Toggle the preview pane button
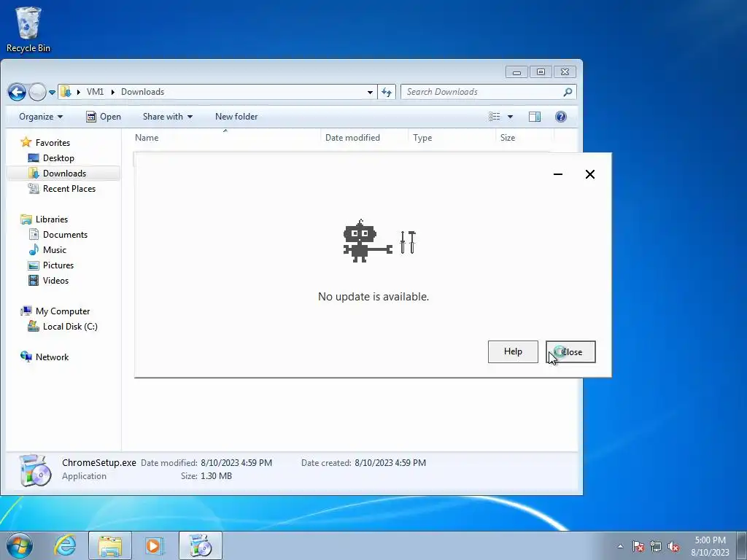This screenshot has height=560, width=747. [x=535, y=117]
